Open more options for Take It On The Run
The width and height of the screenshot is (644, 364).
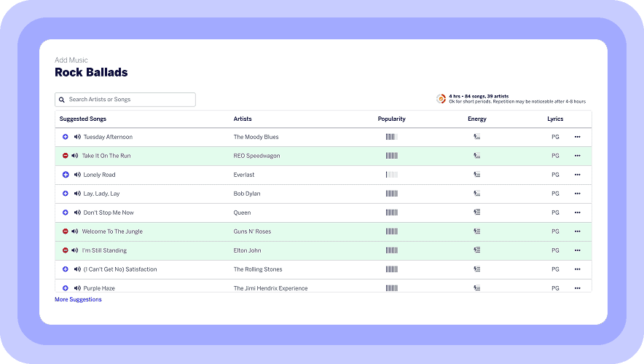click(x=578, y=156)
